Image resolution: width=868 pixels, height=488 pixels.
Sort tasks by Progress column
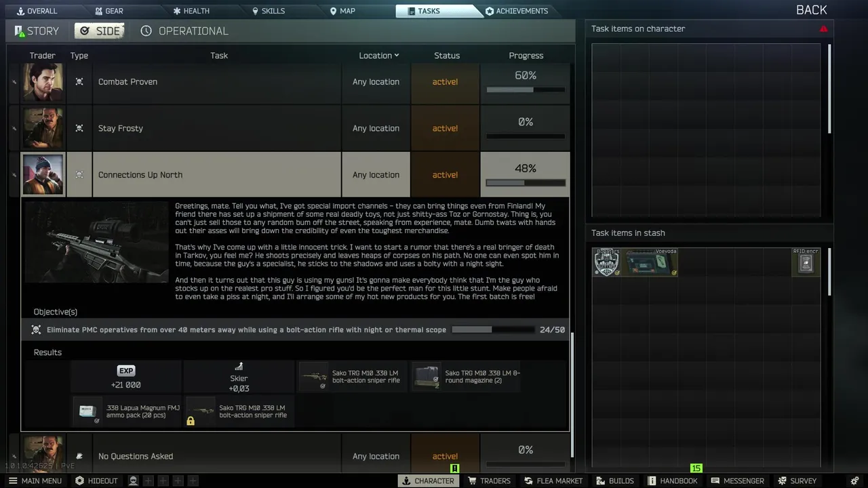[x=526, y=56]
